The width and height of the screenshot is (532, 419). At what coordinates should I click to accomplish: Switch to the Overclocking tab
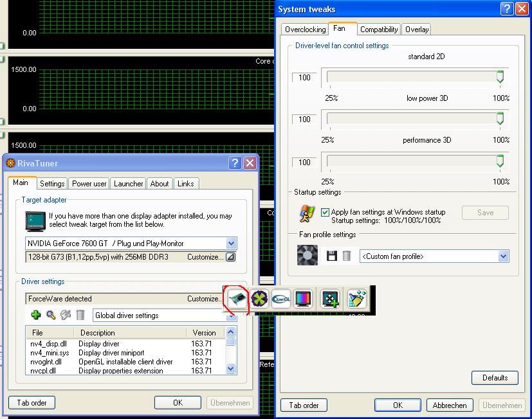coord(305,30)
